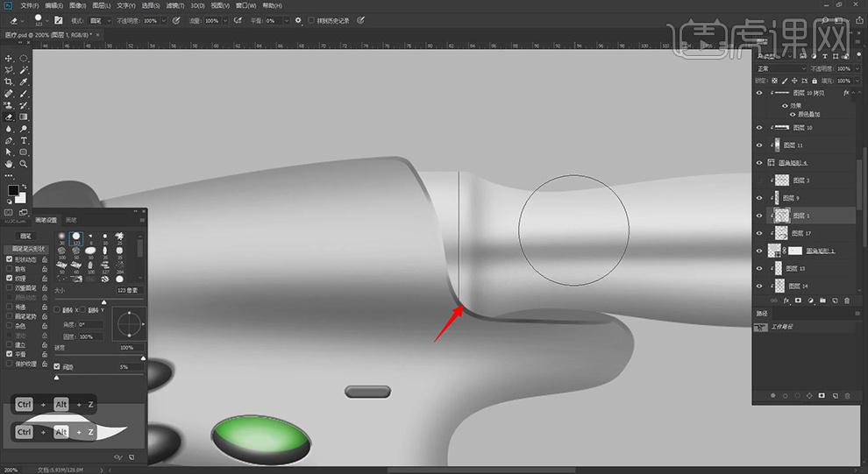The height and width of the screenshot is (474, 868).
Task: Click the foreground color swatch
Action: 13,190
